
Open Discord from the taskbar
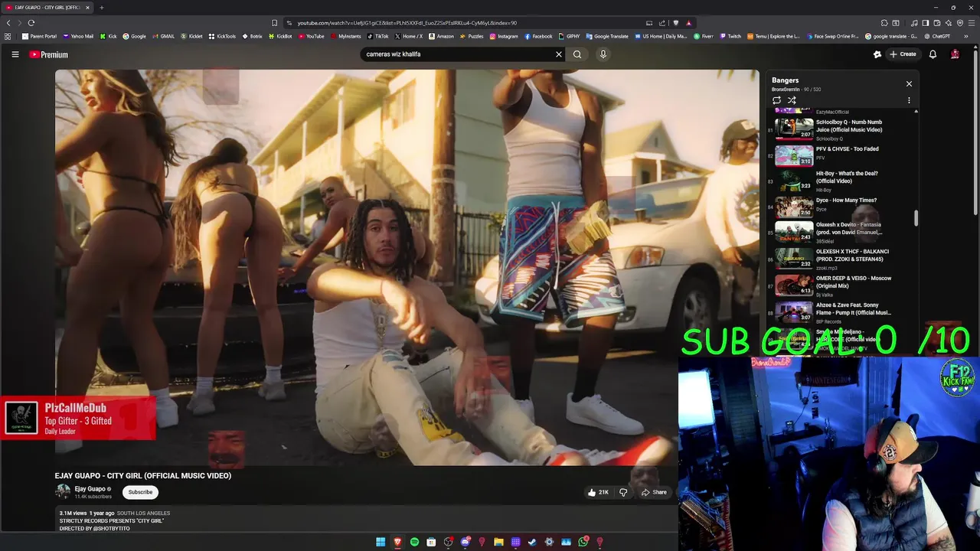pyautogui.click(x=465, y=542)
